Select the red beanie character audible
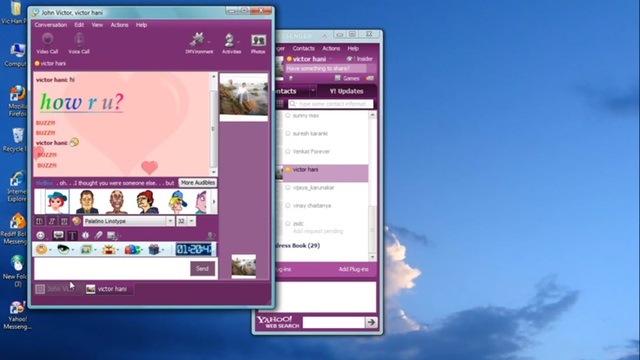 [147, 202]
